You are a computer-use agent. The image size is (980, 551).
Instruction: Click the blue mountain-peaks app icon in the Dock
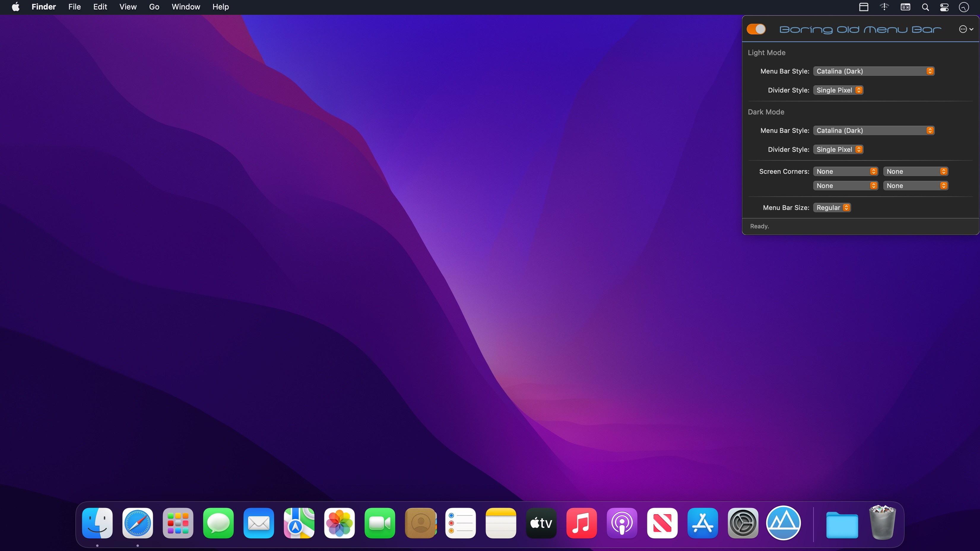point(783,523)
